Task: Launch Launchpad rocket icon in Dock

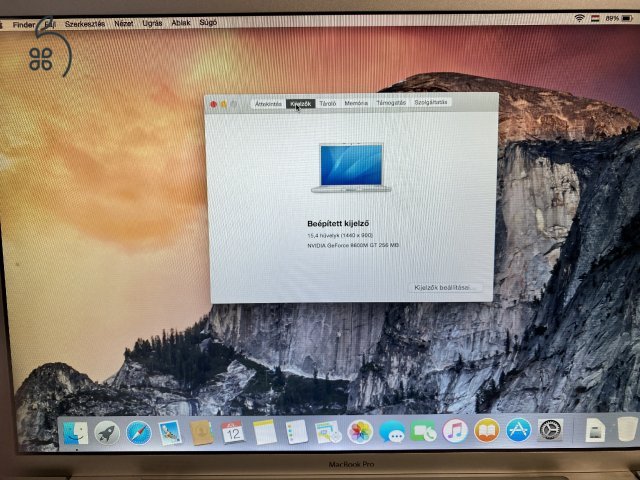Action: pos(107,433)
